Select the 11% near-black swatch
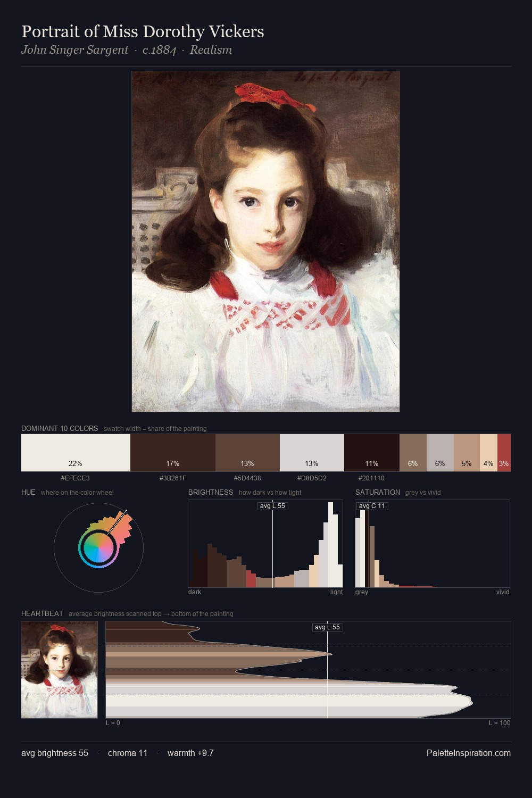 (x=372, y=453)
